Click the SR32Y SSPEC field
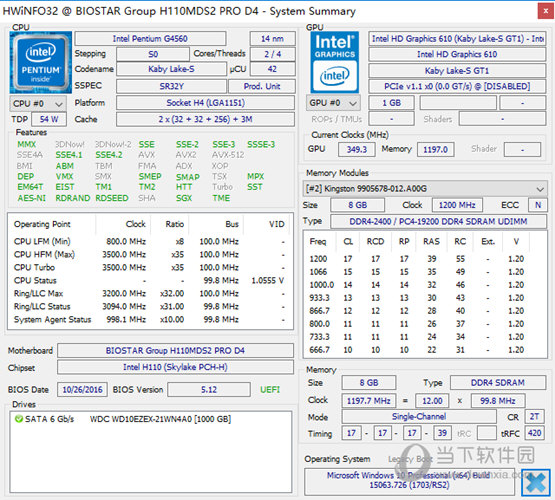The width and height of the screenshot is (555, 500). [171, 86]
